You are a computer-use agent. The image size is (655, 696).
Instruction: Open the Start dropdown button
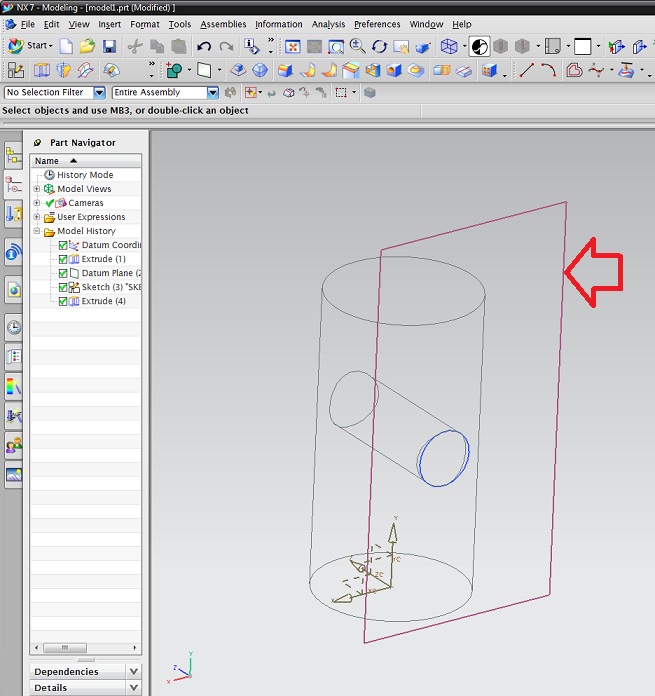pos(31,45)
